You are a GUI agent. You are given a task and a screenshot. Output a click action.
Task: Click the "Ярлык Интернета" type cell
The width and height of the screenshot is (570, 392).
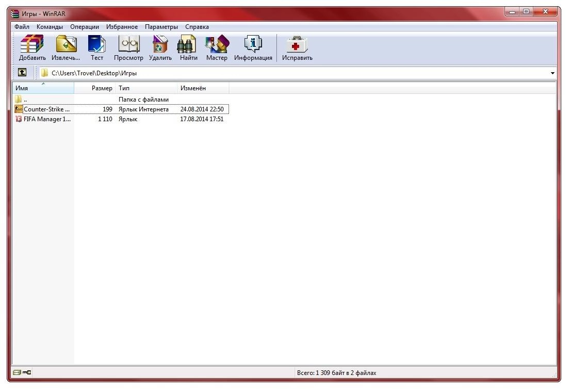tap(143, 109)
